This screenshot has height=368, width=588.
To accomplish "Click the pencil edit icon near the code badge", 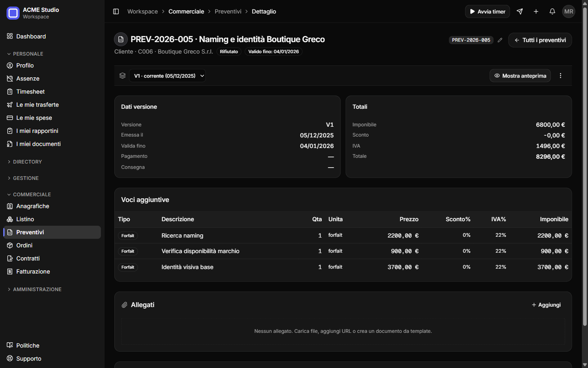I will 500,40.
